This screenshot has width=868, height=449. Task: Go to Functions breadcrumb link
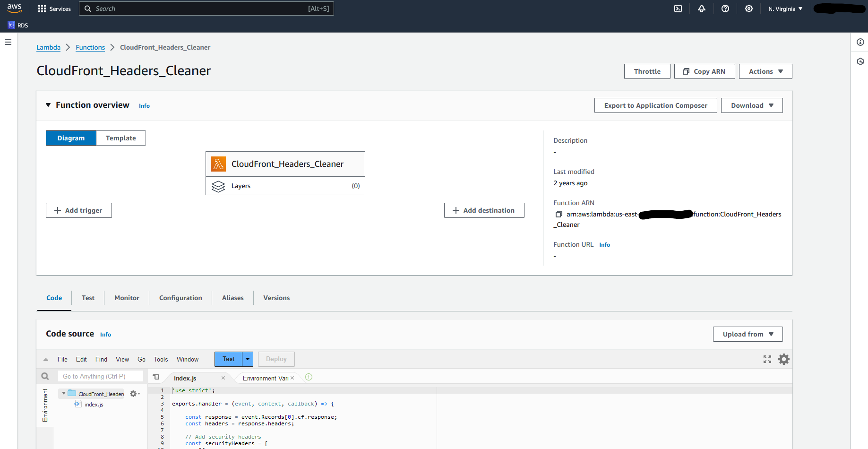(90, 47)
